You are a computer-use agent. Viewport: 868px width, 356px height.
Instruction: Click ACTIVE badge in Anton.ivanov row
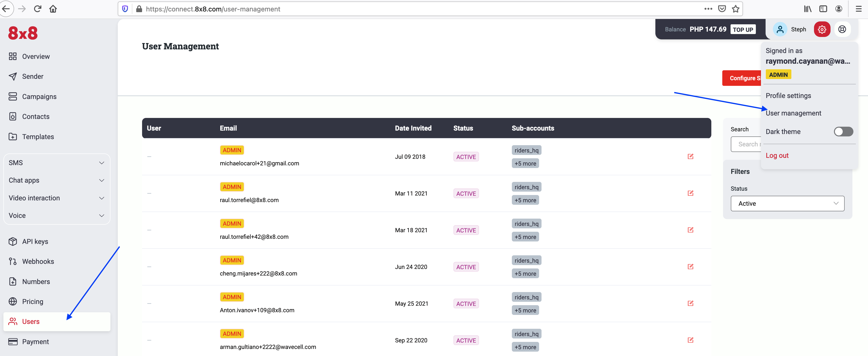(x=466, y=303)
